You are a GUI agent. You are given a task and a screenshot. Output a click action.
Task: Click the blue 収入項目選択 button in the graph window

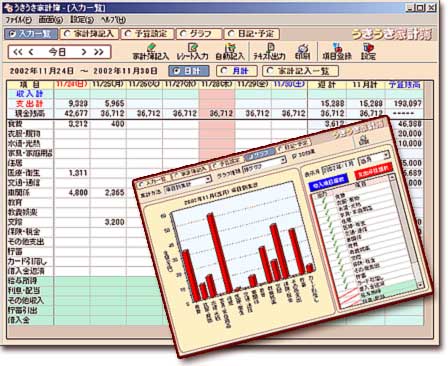(x=329, y=182)
